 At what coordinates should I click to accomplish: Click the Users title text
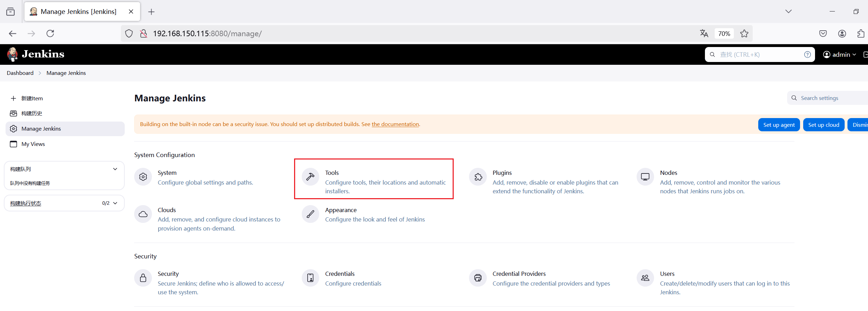click(x=667, y=274)
